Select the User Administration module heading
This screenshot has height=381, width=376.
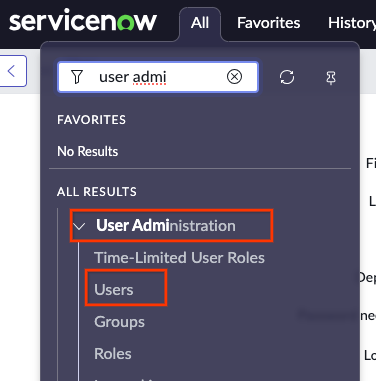tap(166, 226)
